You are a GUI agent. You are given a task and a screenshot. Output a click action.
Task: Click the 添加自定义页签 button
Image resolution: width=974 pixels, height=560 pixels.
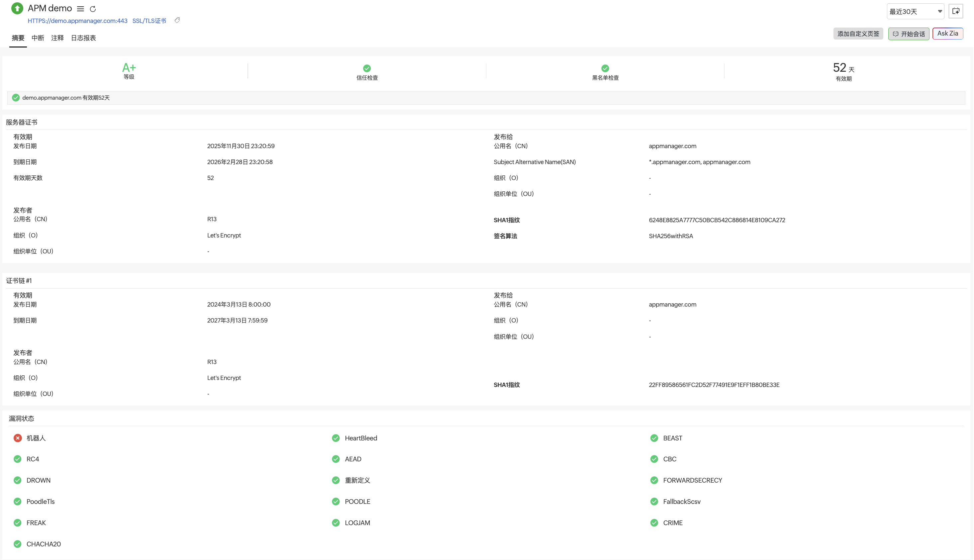coord(858,34)
